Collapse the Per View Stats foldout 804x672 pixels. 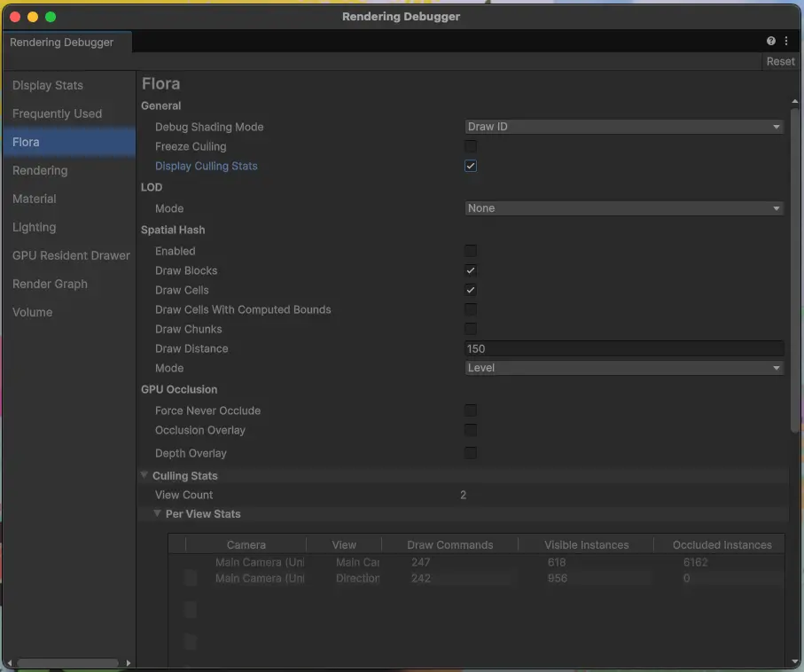[158, 513]
